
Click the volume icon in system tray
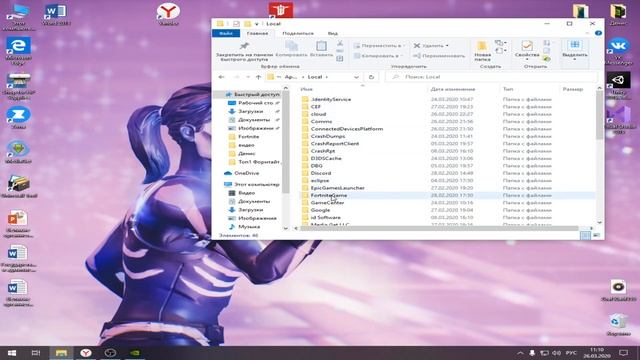[556, 353]
